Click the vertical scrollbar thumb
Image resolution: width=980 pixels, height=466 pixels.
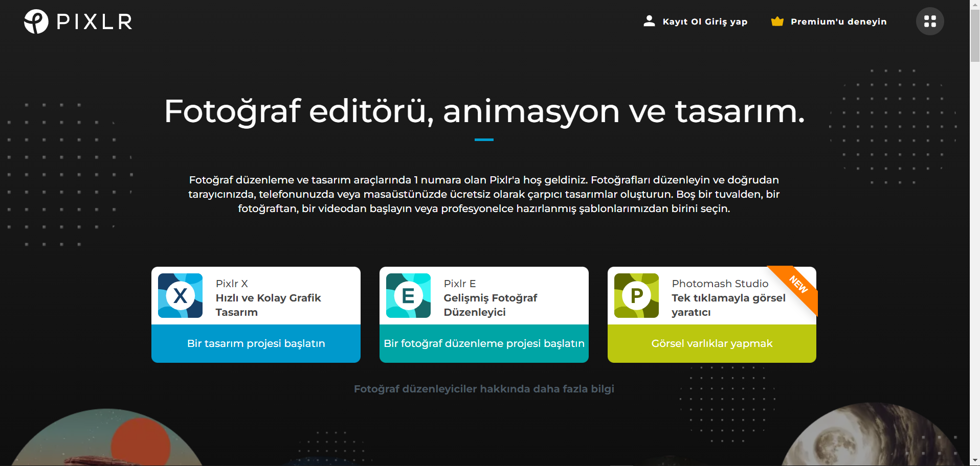click(x=975, y=35)
